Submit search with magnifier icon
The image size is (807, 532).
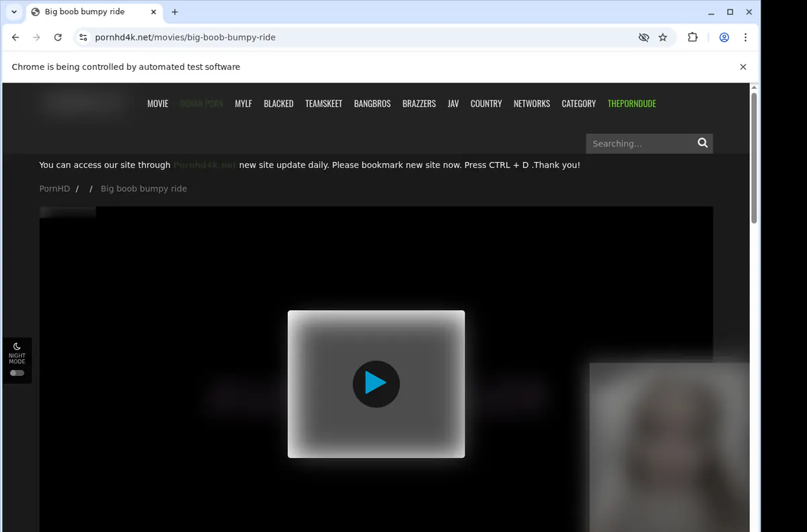(703, 143)
